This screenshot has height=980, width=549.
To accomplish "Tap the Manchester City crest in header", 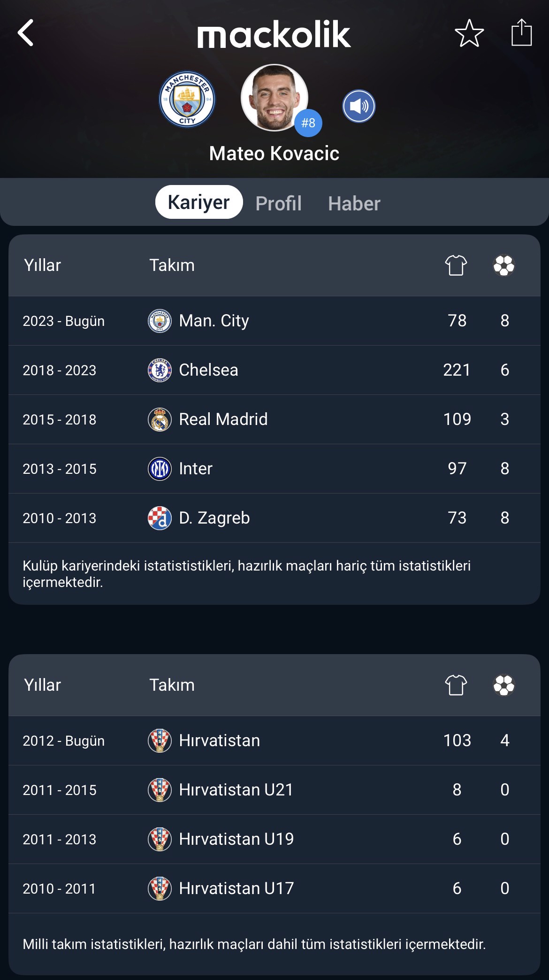I will pyautogui.click(x=187, y=100).
